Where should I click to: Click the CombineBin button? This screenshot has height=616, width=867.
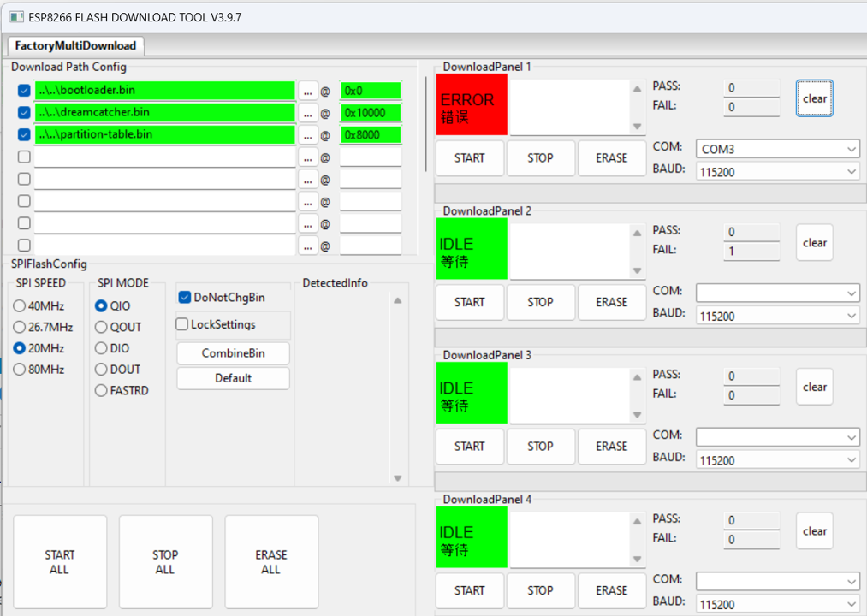[x=233, y=353]
